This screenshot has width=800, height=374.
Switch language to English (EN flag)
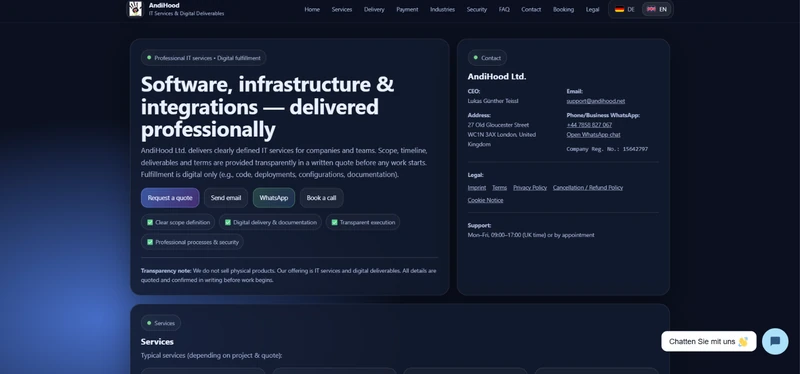657,9
